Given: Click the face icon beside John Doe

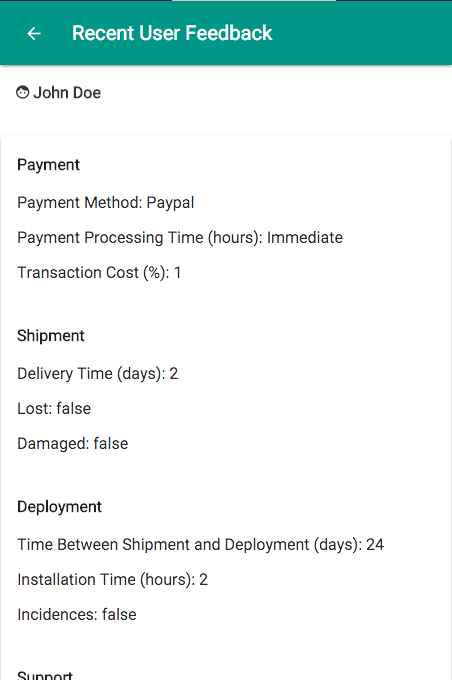Looking at the screenshot, I should 23,92.
